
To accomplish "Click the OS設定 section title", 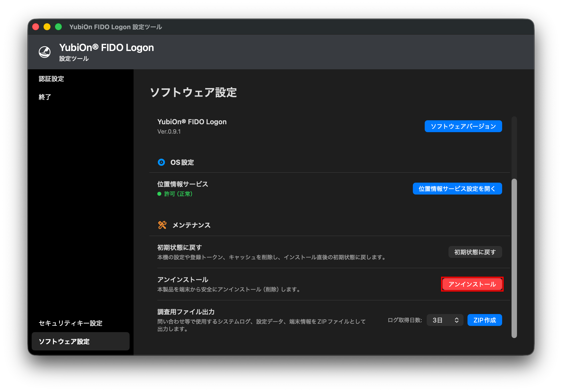I will (182, 162).
